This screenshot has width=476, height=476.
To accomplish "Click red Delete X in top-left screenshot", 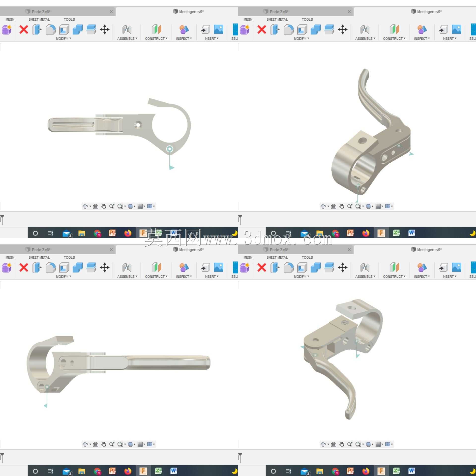I will click(x=24, y=30).
